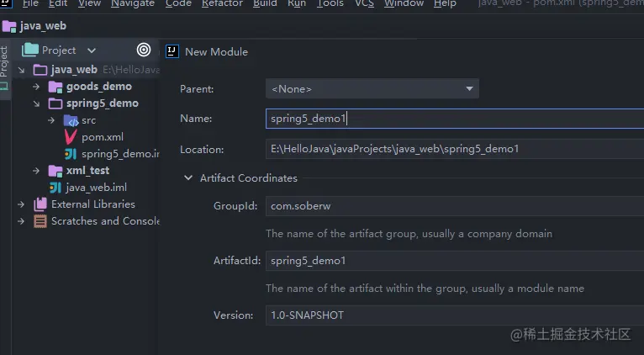Click the spring5_demo.iml file icon
Viewport: 644px width, 355px height.
(x=71, y=154)
